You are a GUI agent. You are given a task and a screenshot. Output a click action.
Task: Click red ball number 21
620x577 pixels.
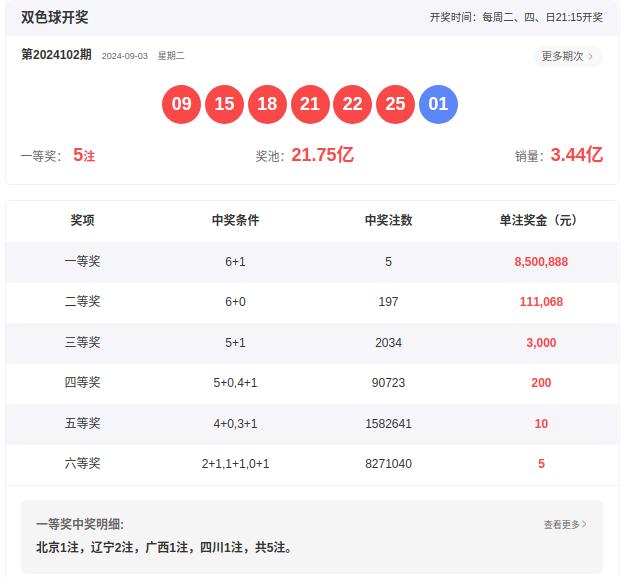[310, 104]
